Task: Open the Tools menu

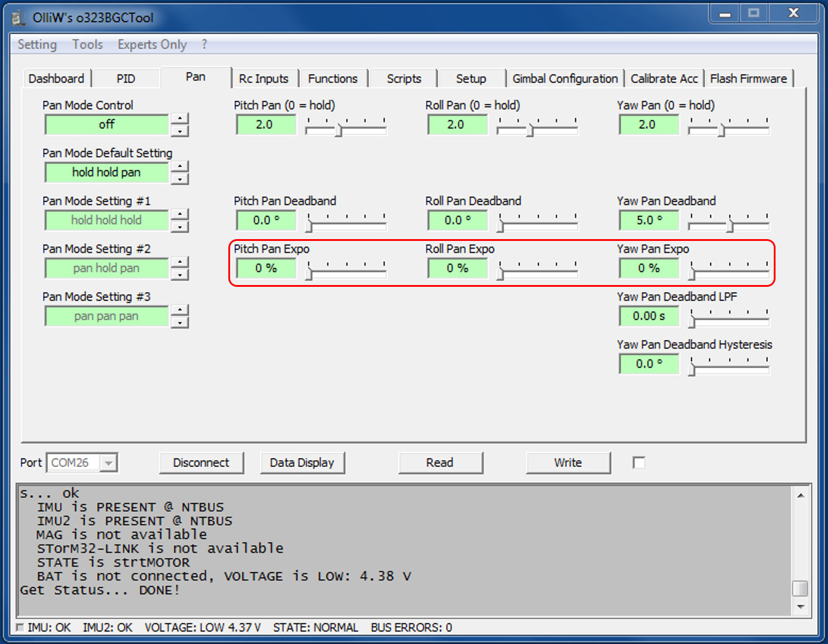Action: (x=88, y=45)
